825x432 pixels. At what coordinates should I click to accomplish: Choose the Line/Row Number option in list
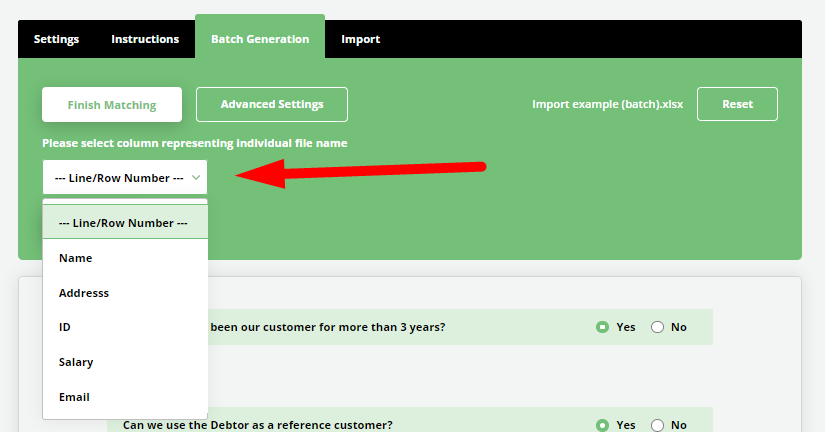pos(124,223)
